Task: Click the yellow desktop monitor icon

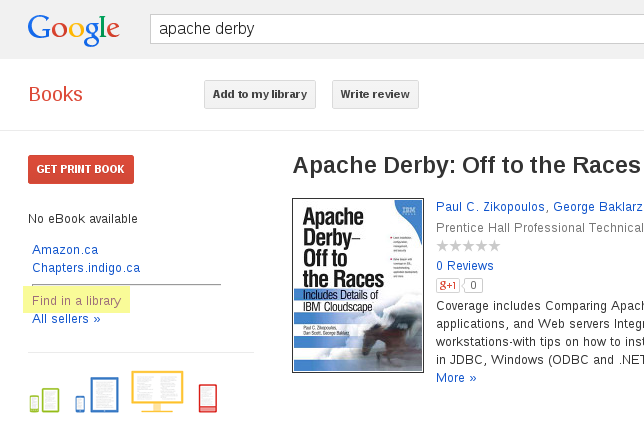Action: coord(157,392)
